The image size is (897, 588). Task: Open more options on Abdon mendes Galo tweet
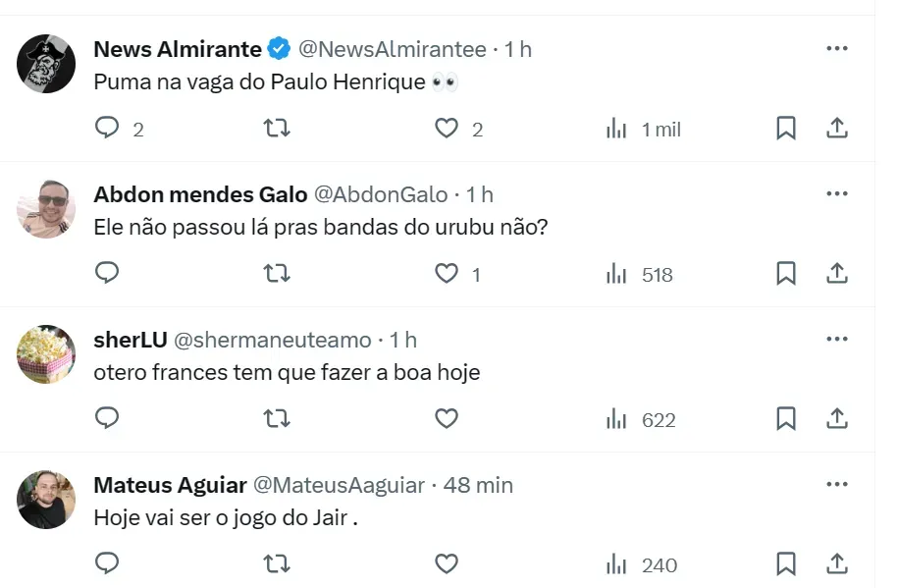[x=837, y=193]
